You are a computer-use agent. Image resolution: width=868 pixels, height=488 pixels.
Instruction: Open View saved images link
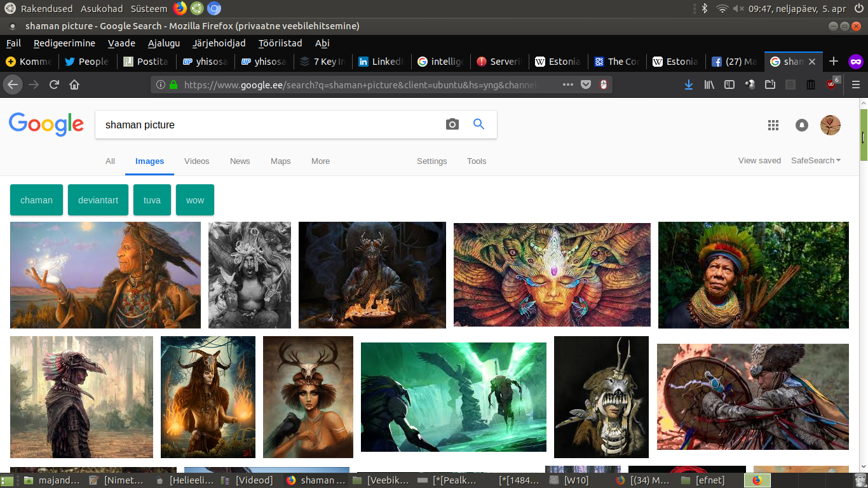[759, 161]
